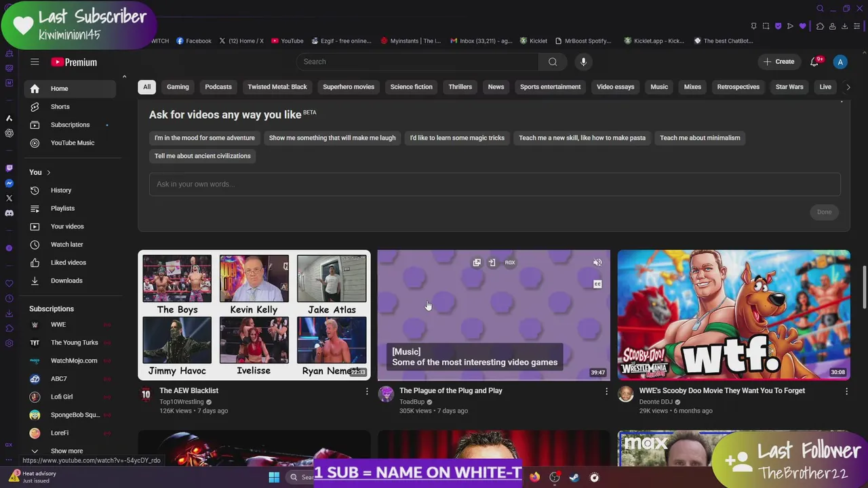Select the All filter chip

pyautogui.click(x=146, y=87)
